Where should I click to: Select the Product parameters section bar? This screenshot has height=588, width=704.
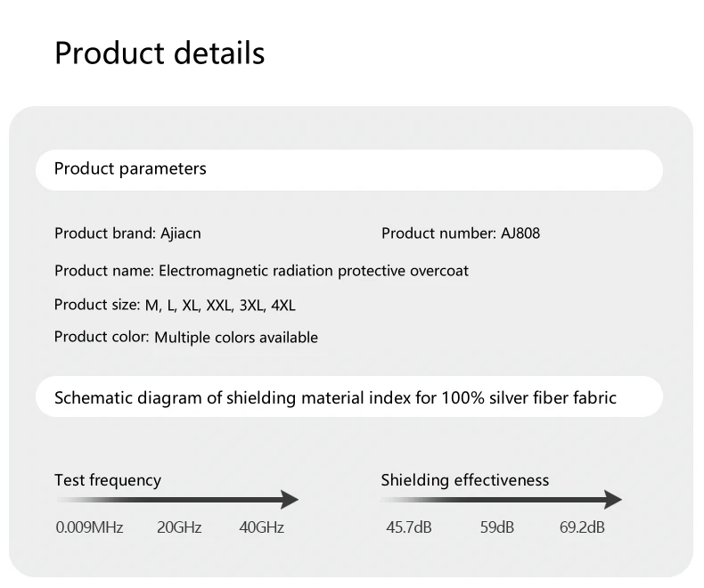[348, 169]
